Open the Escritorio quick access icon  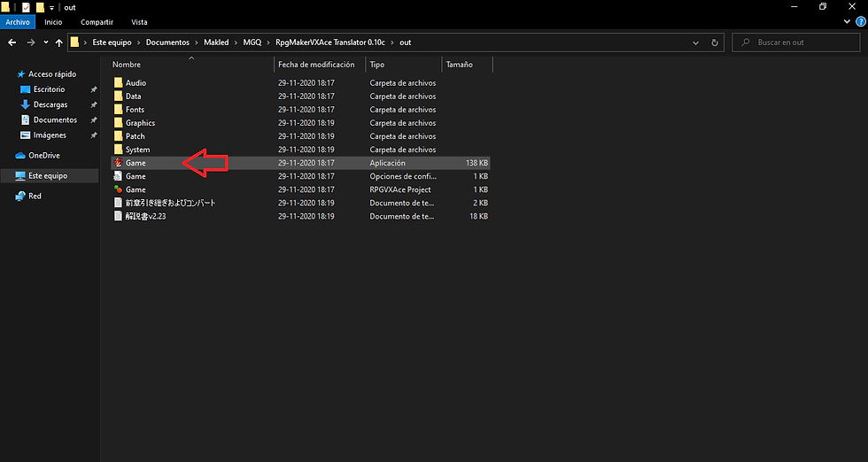[25, 89]
